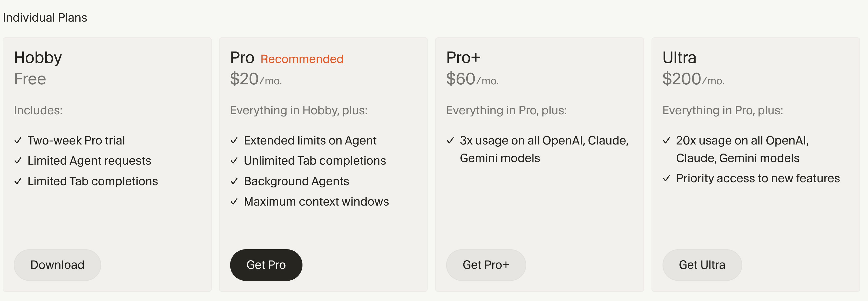Click checkmark beside Unlimited Tab completions

coord(234,161)
